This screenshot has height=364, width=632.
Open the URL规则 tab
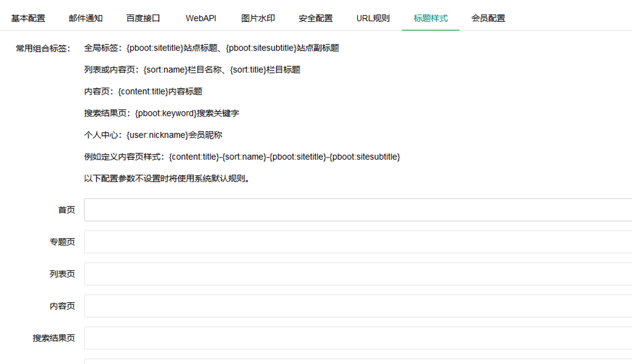[373, 18]
